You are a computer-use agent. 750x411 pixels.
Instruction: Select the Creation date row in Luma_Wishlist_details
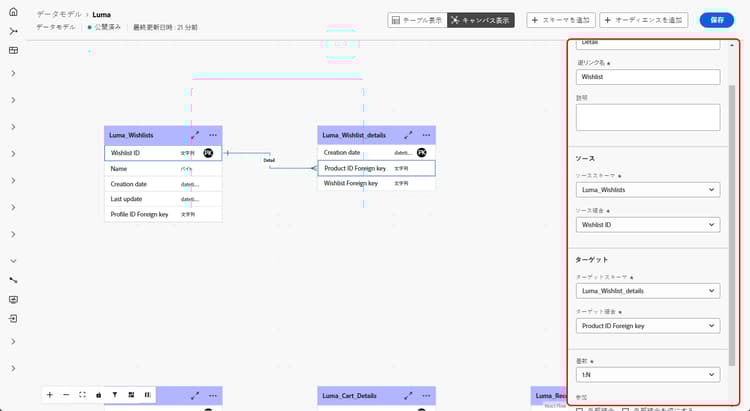[376, 153]
